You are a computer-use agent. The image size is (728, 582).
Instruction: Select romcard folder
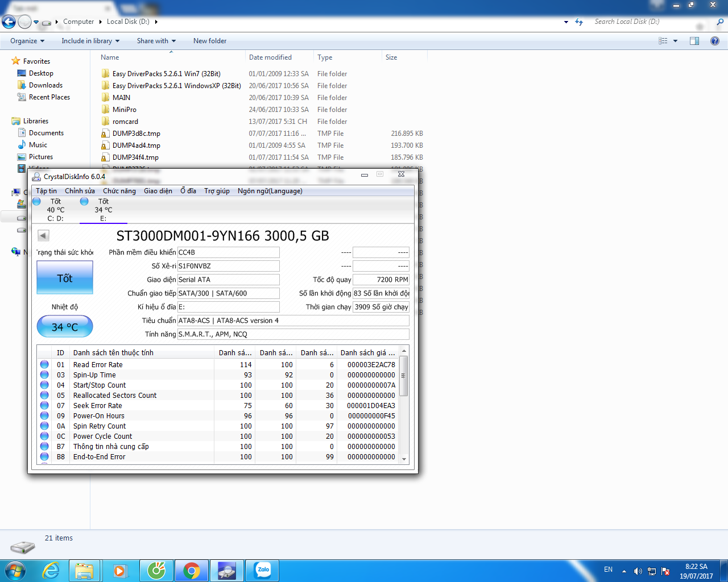pyautogui.click(x=125, y=122)
